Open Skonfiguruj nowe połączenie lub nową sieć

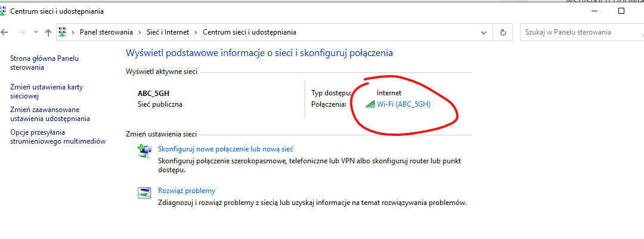click(225, 149)
